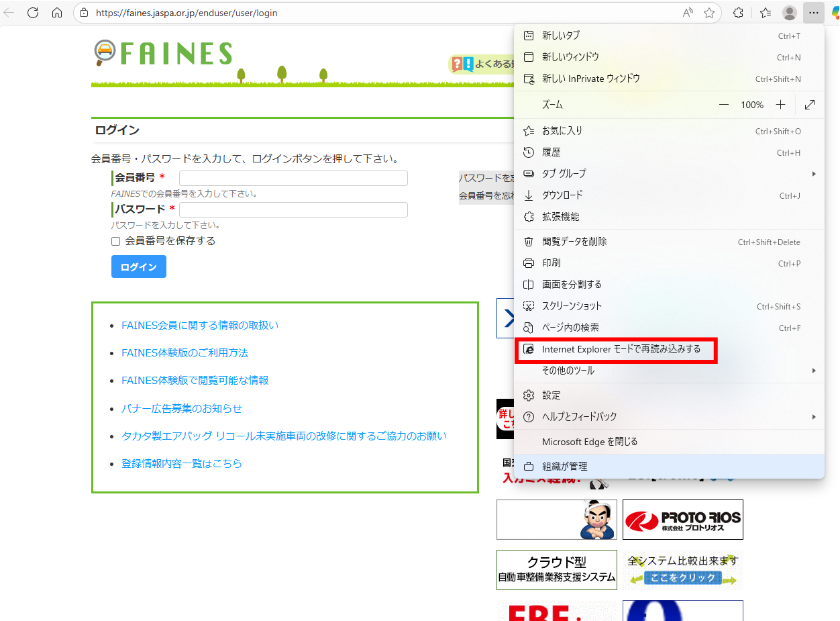The height and width of the screenshot is (621, 840).
Task: Click the browser home icon
Action: pyautogui.click(x=57, y=13)
